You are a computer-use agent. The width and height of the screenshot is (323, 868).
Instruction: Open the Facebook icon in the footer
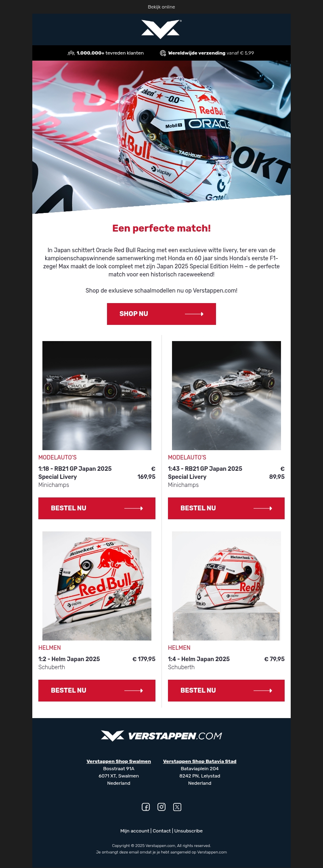(x=146, y=807)
